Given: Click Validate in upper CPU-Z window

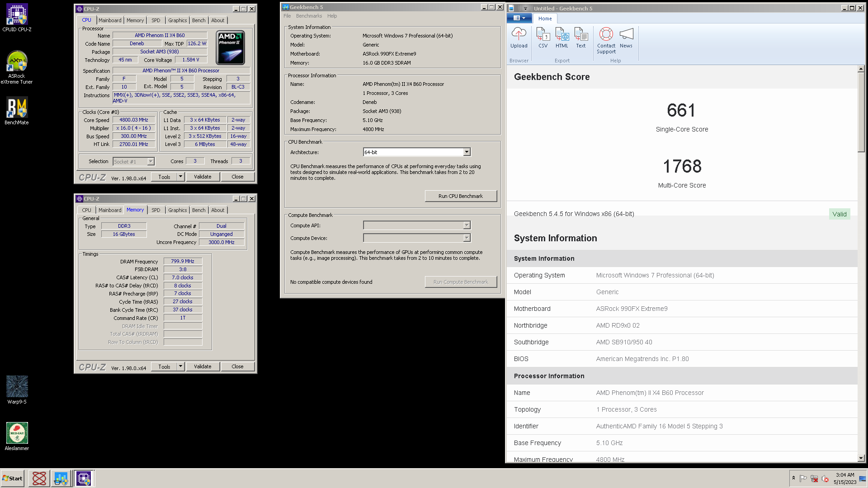Looking at the screenshot, I should 203,177.
